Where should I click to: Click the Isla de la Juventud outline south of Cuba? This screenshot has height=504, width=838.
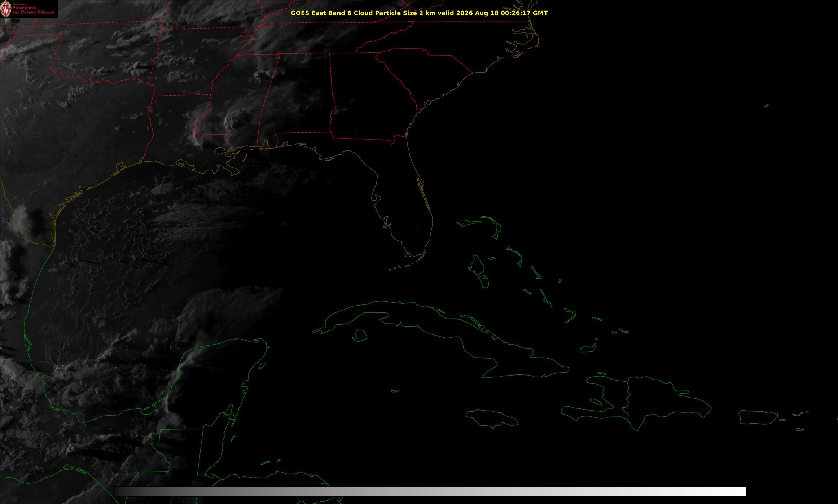tap(359, 336)
